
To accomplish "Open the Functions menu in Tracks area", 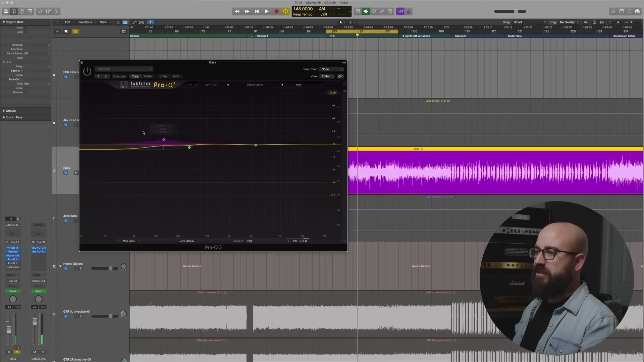I will tap(87, 22).
